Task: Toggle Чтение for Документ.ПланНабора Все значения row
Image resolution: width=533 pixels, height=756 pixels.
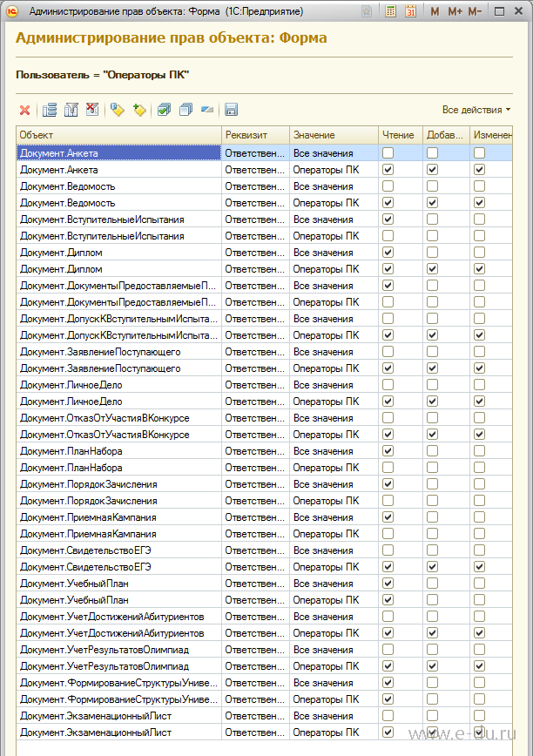Action: click(x=388, y=451)
